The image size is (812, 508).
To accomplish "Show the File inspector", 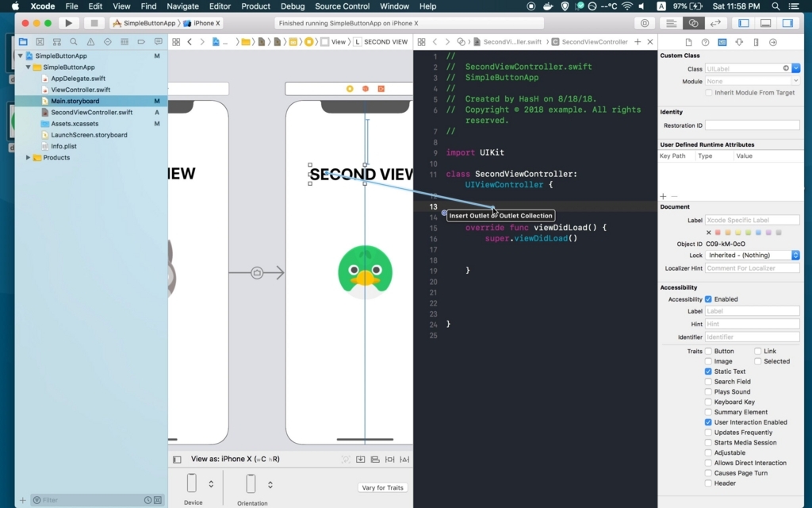I will [688, 43].
